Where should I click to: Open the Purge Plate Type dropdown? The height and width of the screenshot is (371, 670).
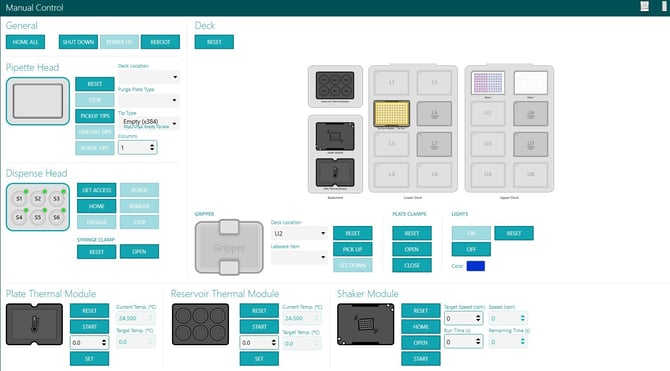(149, 100)
